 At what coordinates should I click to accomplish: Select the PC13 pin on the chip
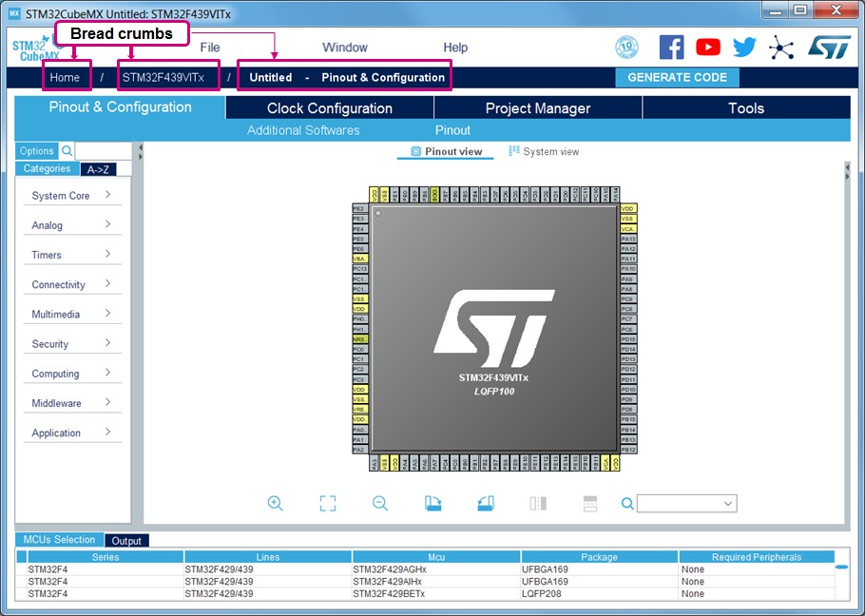click(360, 269)
